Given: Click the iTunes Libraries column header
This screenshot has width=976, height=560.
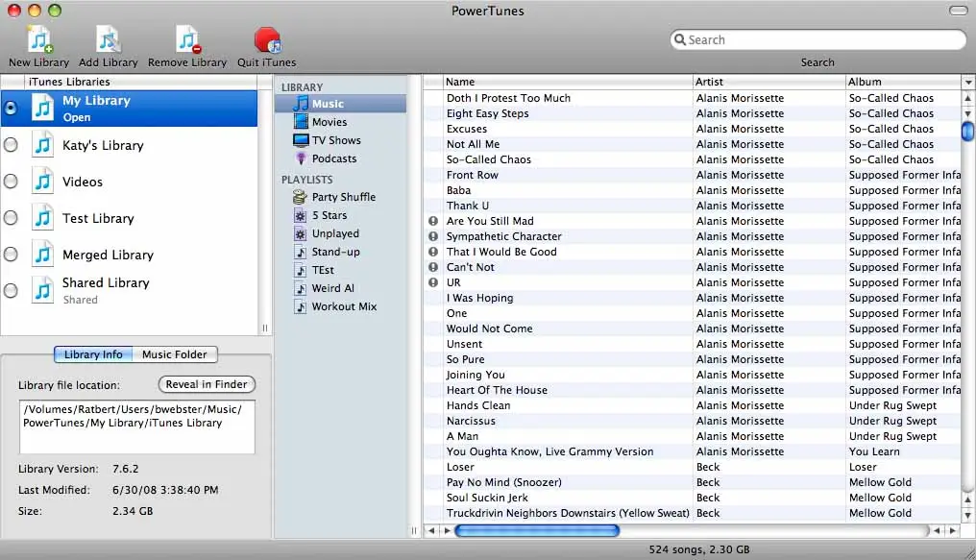Looking at the screenshot, I should pyautogui.click(x=140, y=82).
